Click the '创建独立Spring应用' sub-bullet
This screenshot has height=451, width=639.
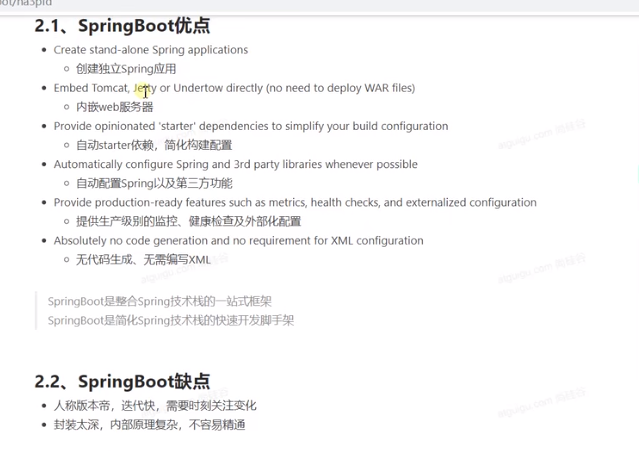[126, 69]
